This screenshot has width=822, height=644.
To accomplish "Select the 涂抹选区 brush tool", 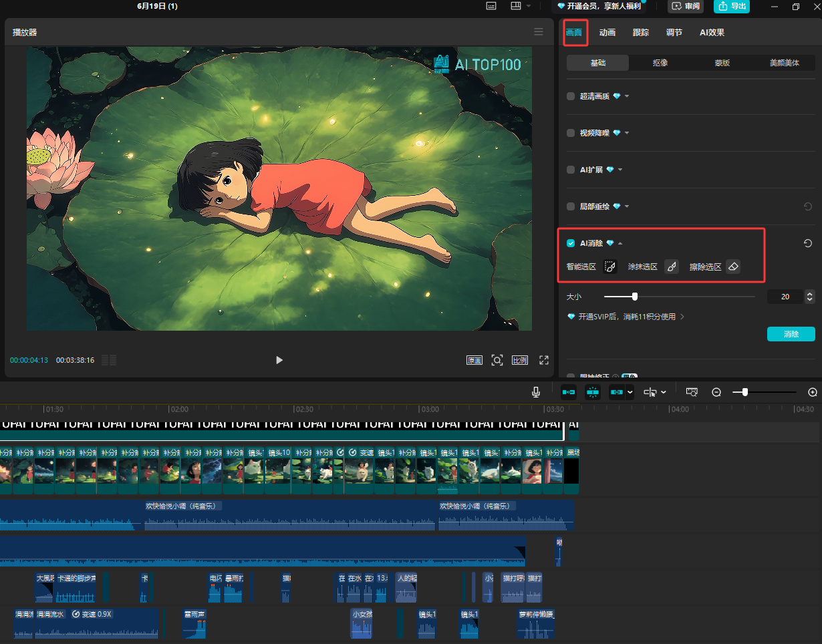I will [x=672, y=267].
